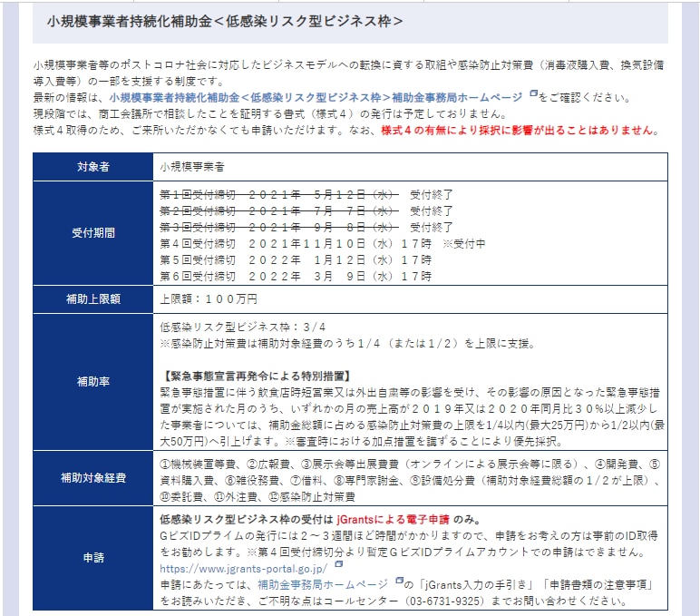Click external-link icon next to 申請 row 補助金事務局ホームページ
700x616 pixels.
(400, 581)
